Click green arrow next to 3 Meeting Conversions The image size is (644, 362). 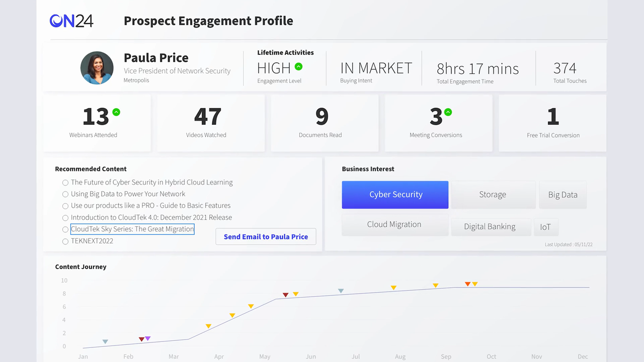click(448, 112)
